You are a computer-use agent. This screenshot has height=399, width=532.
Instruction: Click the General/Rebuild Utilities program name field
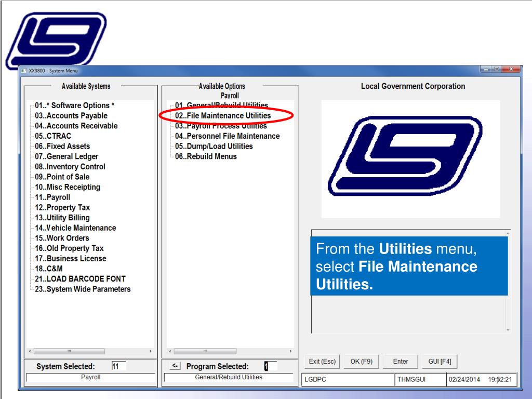229,377
